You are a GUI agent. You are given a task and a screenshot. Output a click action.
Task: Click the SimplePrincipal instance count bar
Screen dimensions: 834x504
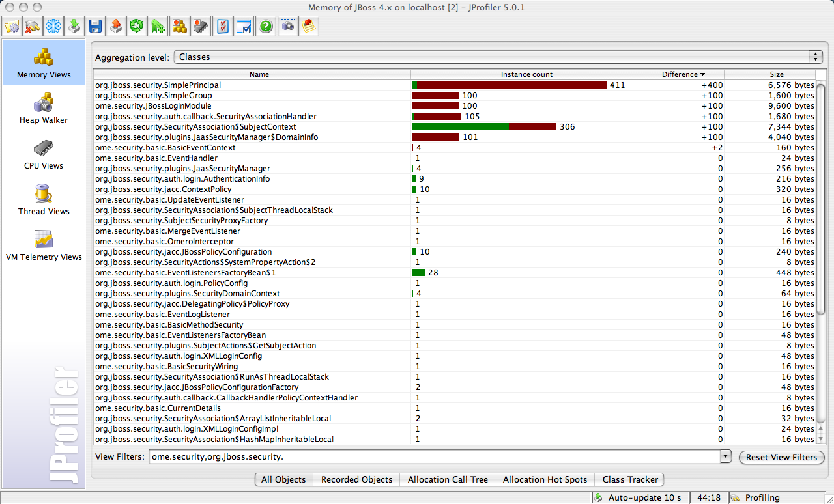click(x=509, y=85)
